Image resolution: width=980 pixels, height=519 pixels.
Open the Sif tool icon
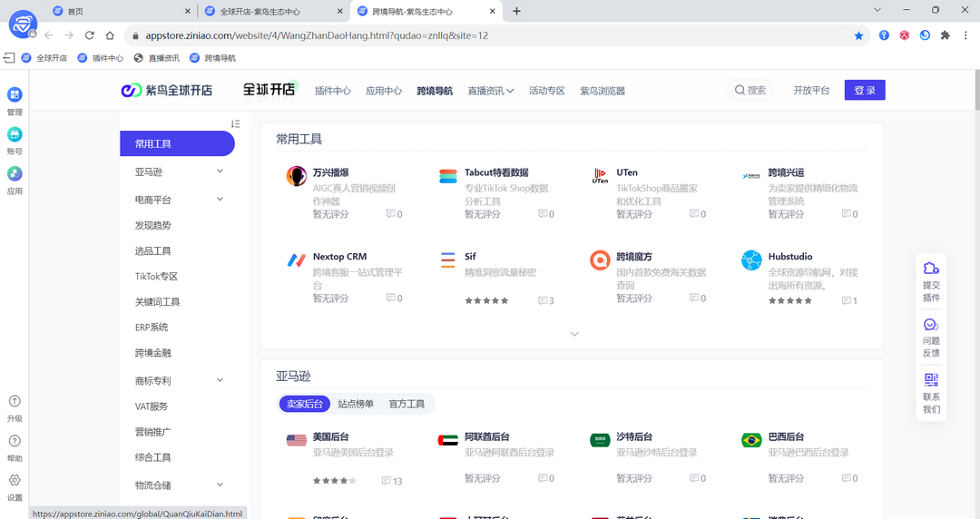(448, 259)
